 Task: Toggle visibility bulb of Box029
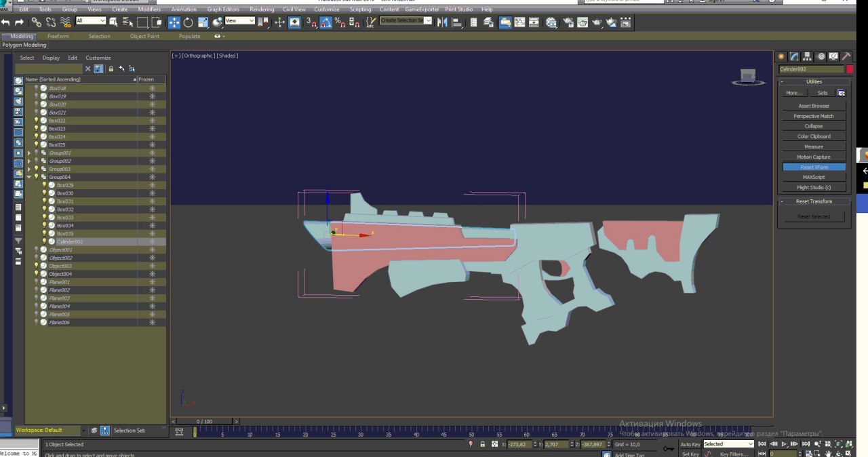pos(44,185)
